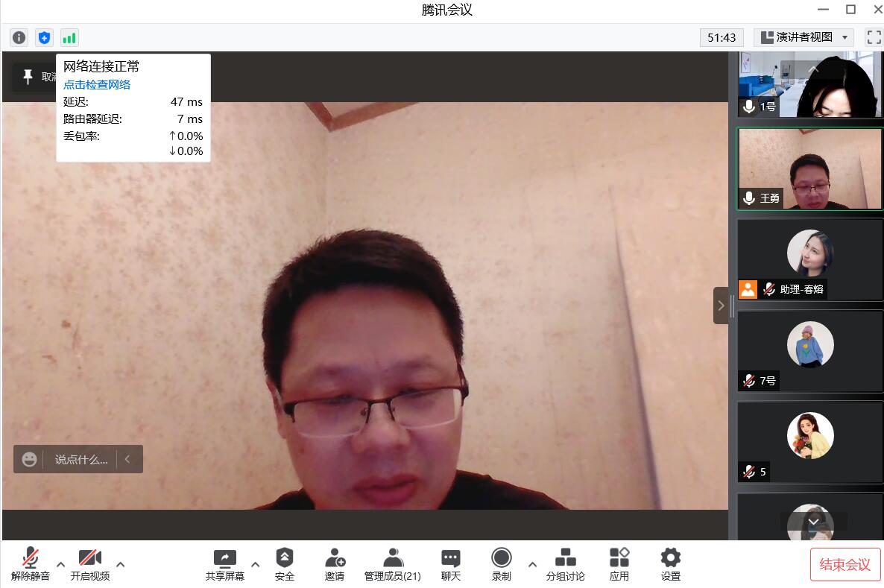The height and width of the screenshot is (588, 884).
Task: Open the Apps (应用) icon
Action: pos(619,564)
